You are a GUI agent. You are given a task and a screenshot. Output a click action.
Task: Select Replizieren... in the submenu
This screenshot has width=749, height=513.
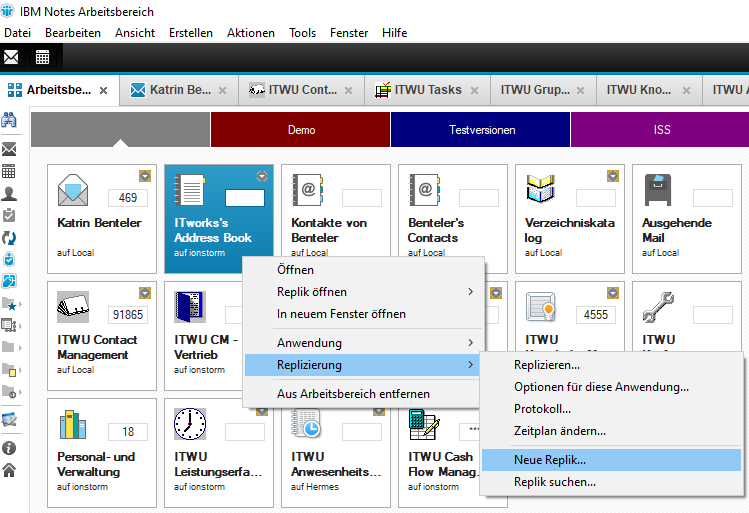tap(611, 365)
